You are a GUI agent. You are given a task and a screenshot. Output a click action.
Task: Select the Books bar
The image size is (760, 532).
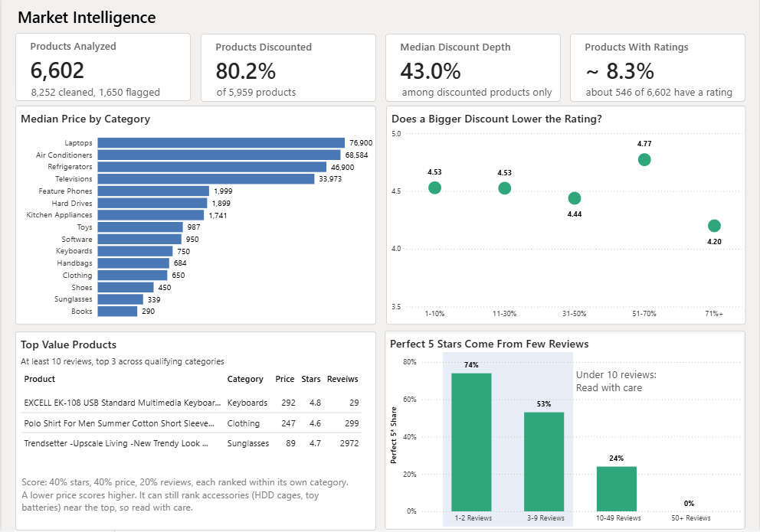pos(117,312)
